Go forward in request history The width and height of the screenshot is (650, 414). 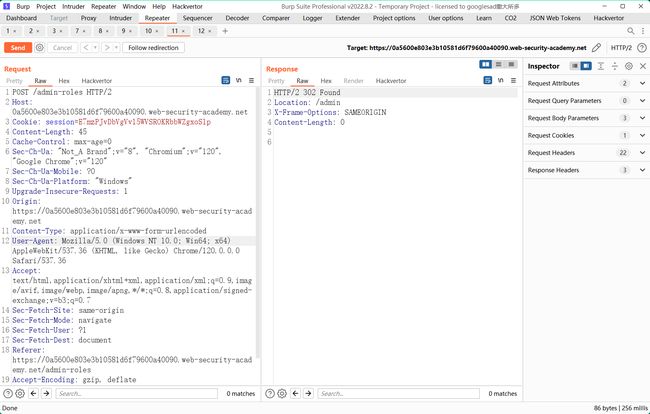tap(107, 48)
